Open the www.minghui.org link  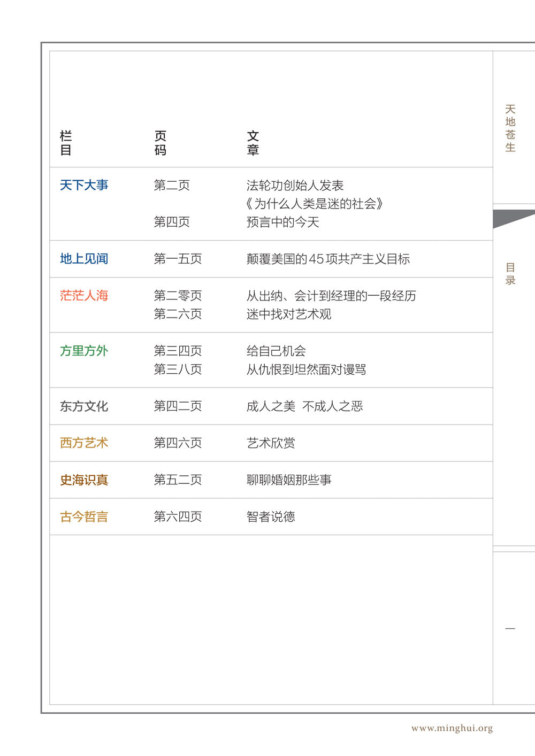coord(452,728)
